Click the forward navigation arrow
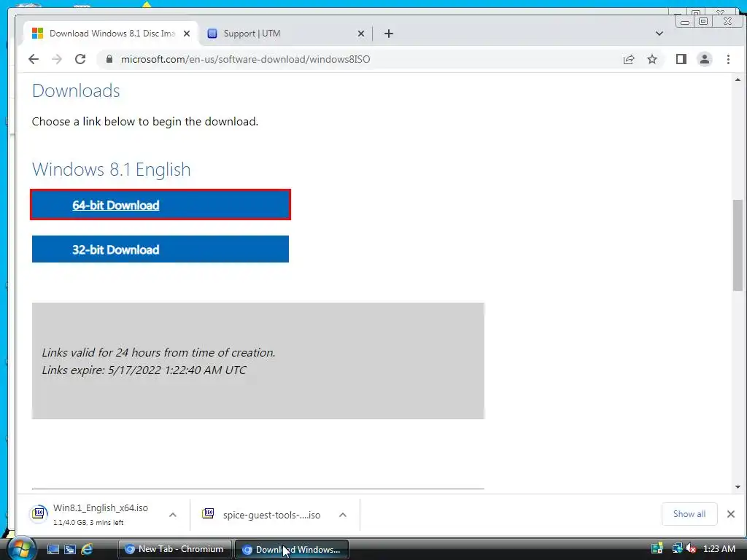 (x=57, y=59)
